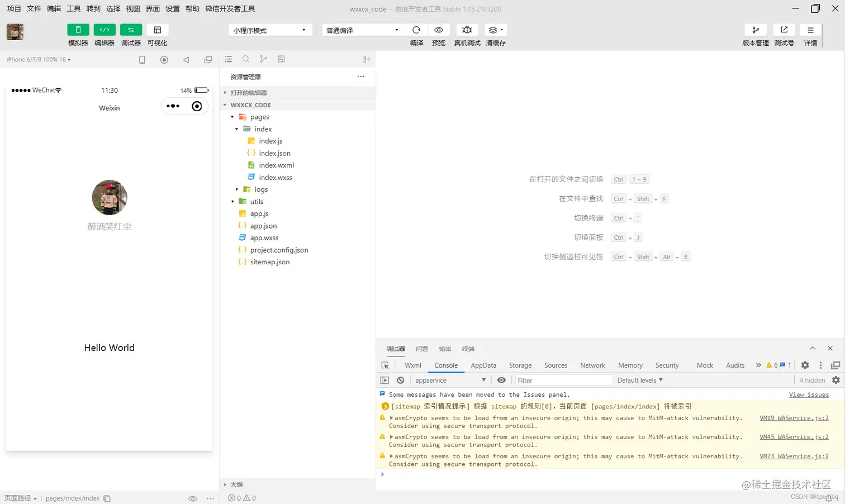Click the simulator phone rotate icon

[x=142, y=60]
